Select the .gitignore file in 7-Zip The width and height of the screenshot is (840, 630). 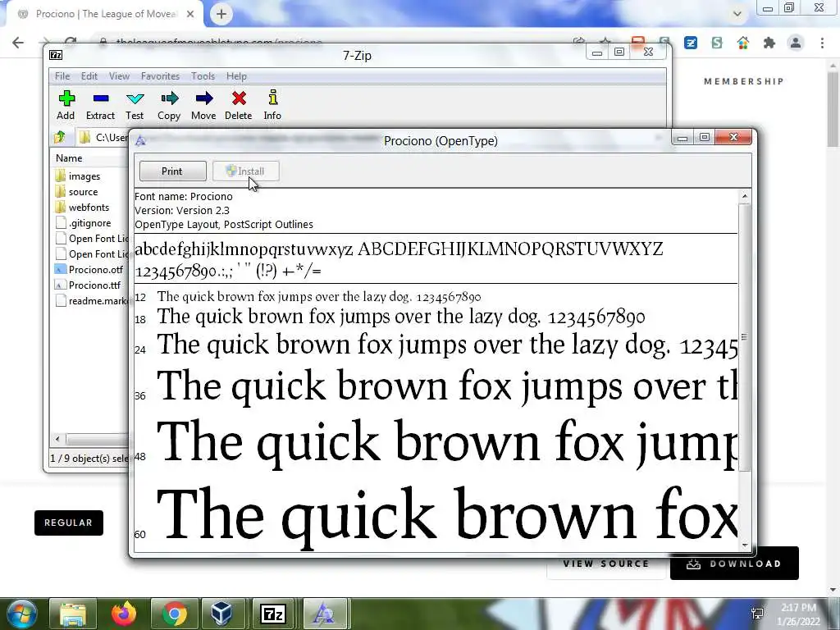84,223
